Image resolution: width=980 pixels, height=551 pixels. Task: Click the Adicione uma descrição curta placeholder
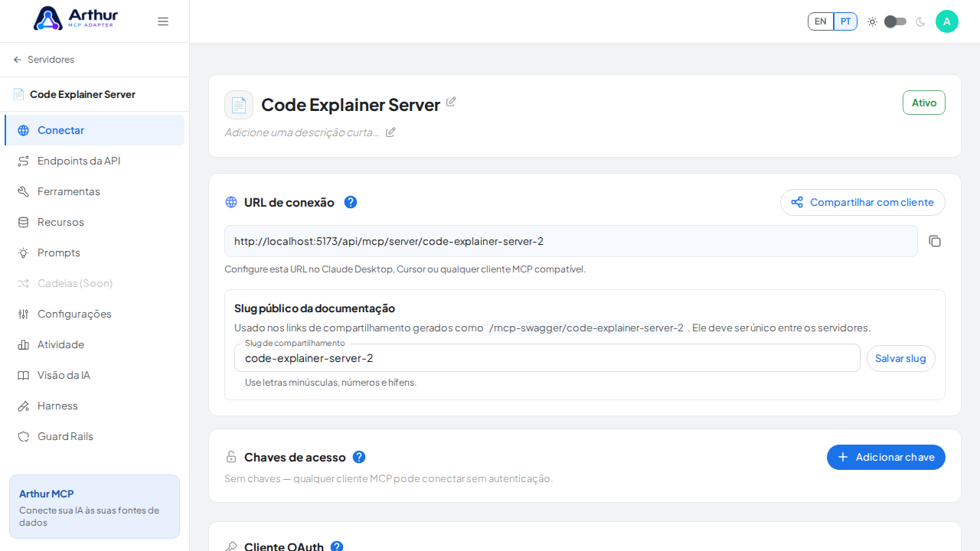[302, 132]
